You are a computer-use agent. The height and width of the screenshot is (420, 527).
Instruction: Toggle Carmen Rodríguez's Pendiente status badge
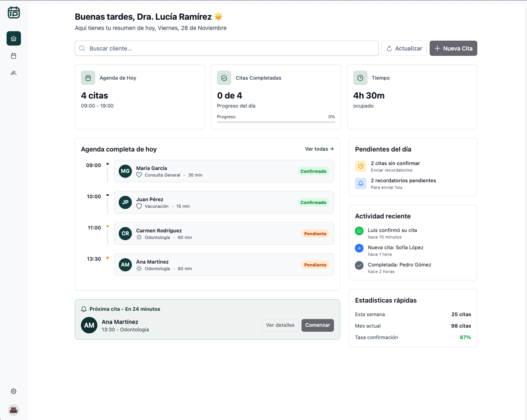(x=315, y=233)
